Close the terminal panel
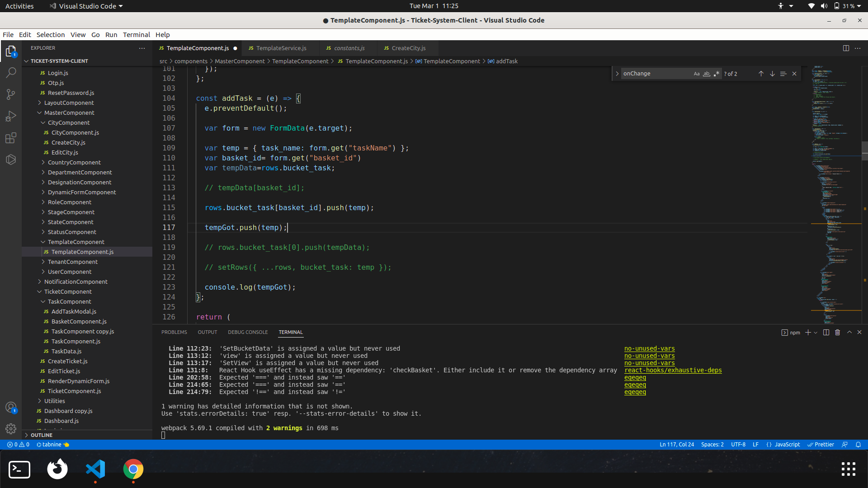This screenshot has width=868, height=488. pyautogui.click(x=859, y=332)
